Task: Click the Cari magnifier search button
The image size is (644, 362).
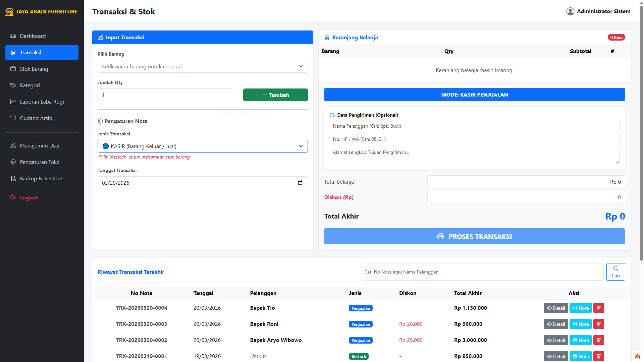Action: click(x=615, y=272)
